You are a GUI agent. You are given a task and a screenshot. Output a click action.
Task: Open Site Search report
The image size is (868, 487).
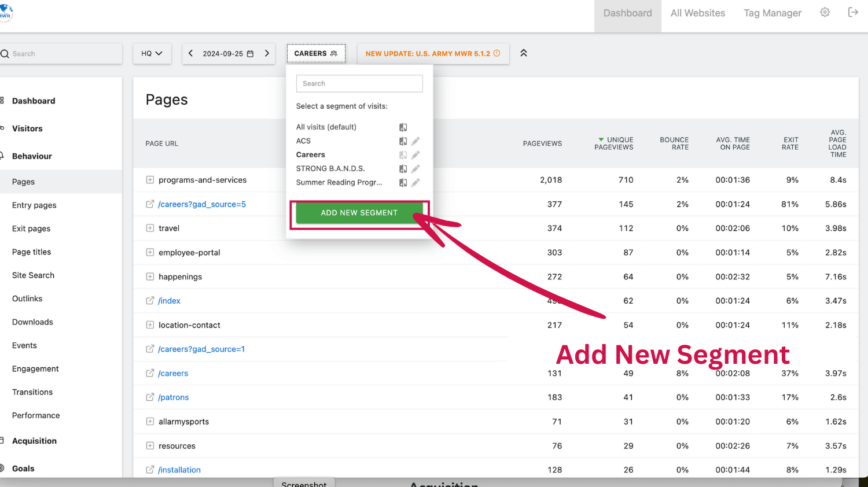33,275
